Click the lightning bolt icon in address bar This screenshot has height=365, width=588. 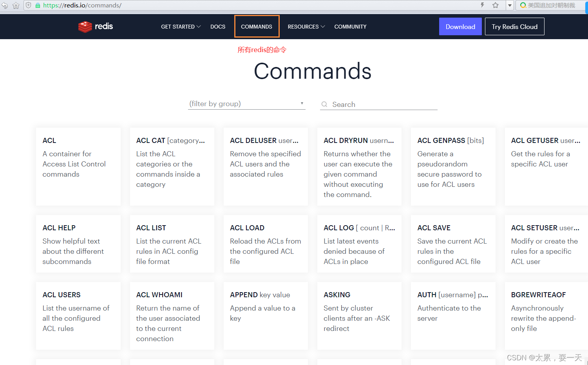tap(482, 5)
